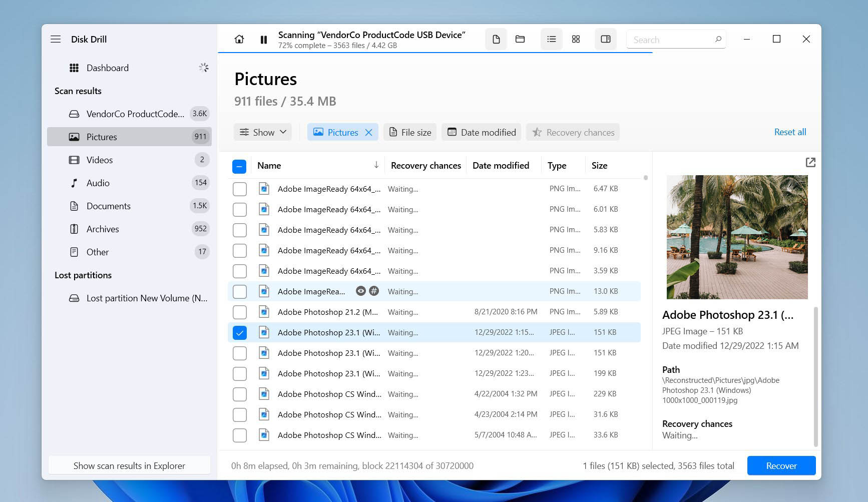Click the 911 count badge on Pictures
The image size is (868, 502).
click(x=200, y=137)
